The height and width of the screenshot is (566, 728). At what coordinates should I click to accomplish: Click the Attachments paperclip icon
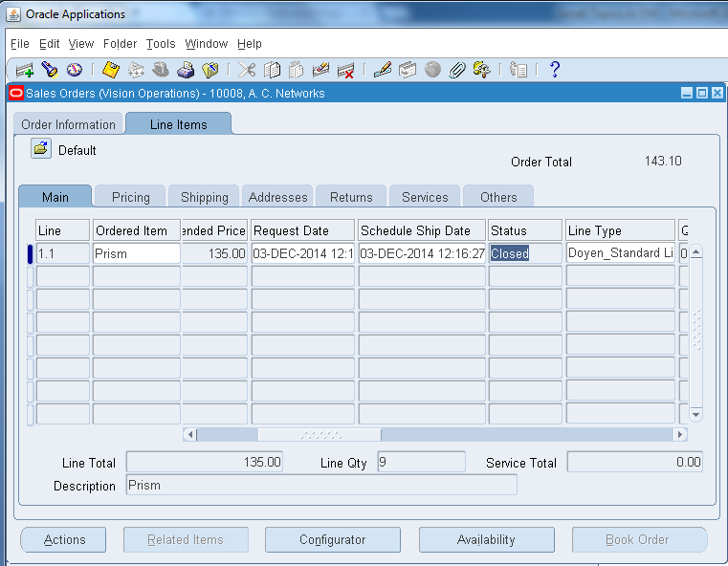tap(457, 70)
